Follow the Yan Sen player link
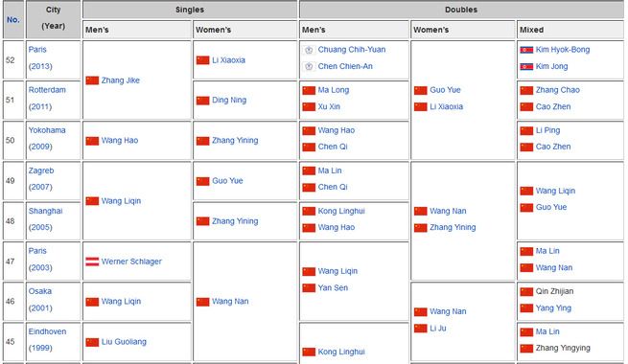This screenshot has height=364, width=628. tap(333, 288)
